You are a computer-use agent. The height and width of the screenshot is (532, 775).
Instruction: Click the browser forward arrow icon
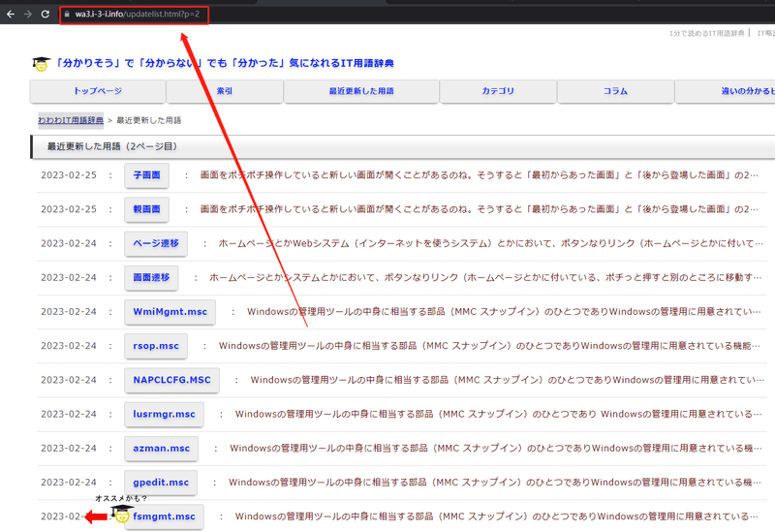(28, 15)
